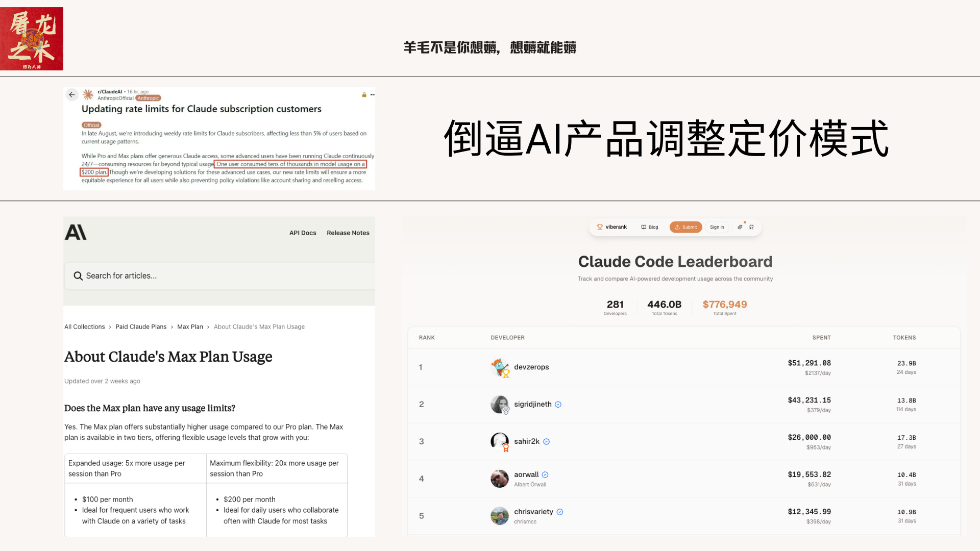This screenshot has width=980, height=551.
Task: Click the Claude Code Leaderboard heading
Action: 675,262
